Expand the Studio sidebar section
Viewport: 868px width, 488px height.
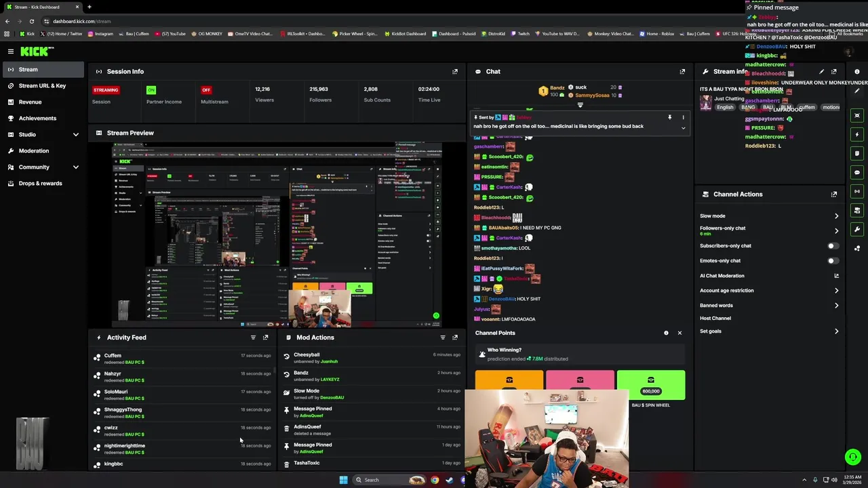[x=75, y=134]
